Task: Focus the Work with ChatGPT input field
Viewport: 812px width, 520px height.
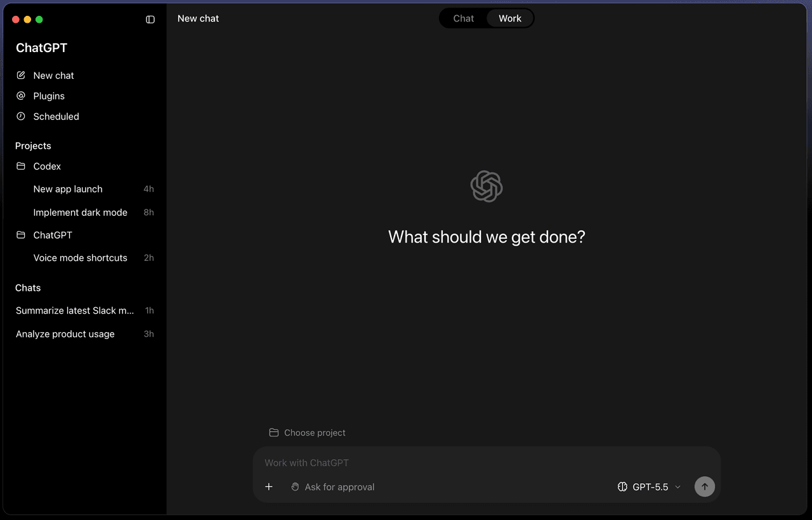Action: click(487, 463)
